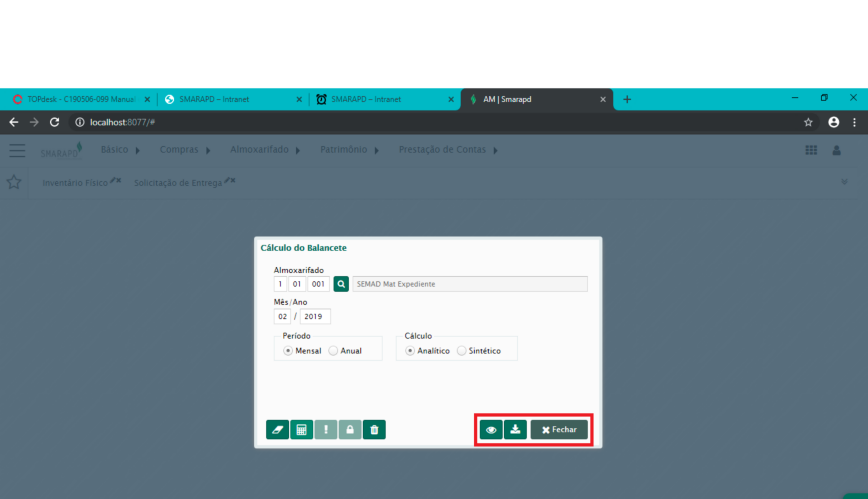Click the favorites star icon
Viewport: 868px width, 499px height.
tap(14, 182)
